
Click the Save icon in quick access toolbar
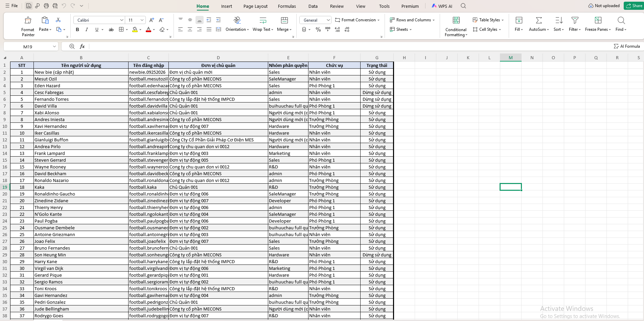tap(29, 6)
